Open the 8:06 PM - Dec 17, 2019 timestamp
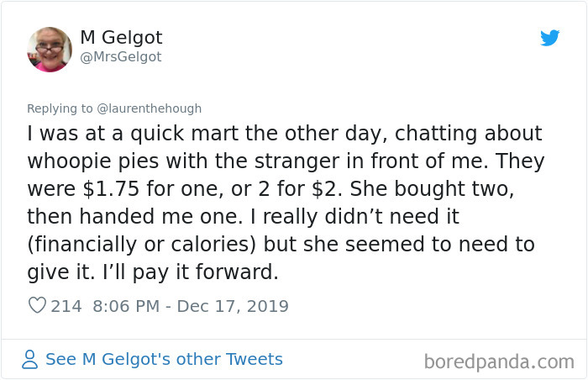This screenshot has height=380, width=588. coord(191,306)
